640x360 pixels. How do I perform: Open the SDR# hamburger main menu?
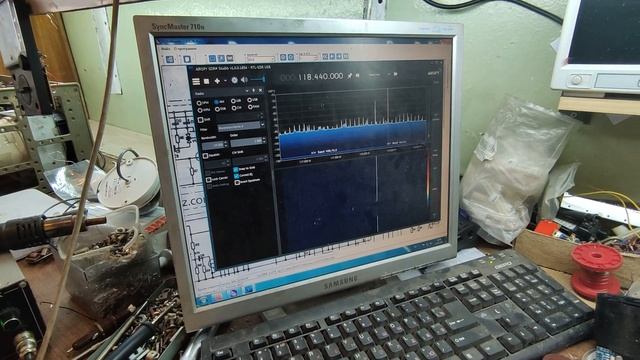click(x=196, y=82)
